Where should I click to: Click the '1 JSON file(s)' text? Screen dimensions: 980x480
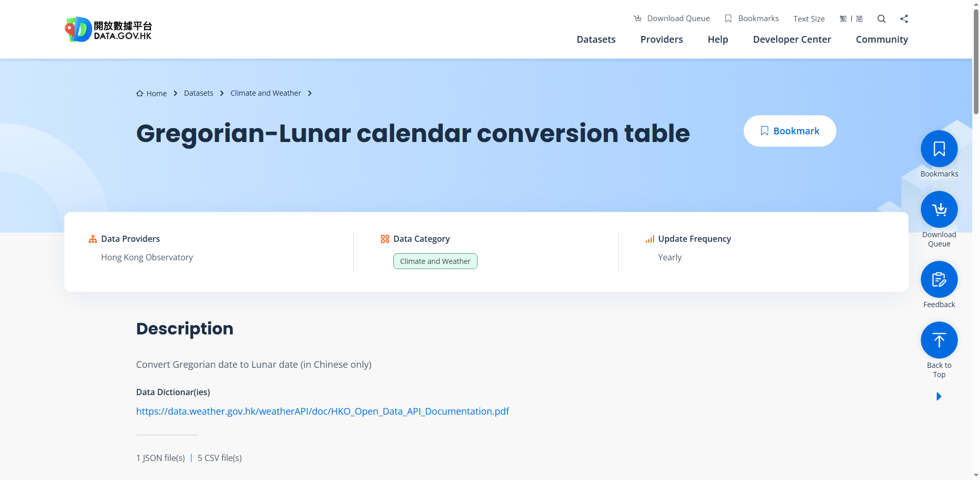coord(161,458)
